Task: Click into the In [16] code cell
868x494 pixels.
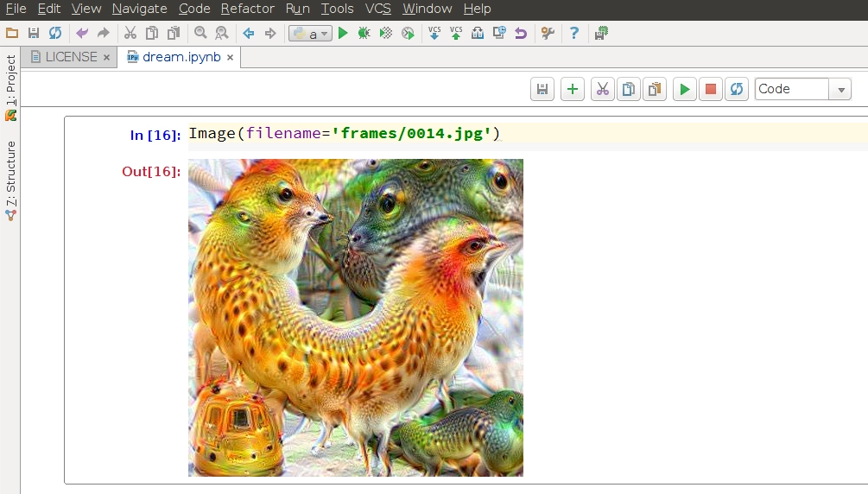Action: click(528, 134)
